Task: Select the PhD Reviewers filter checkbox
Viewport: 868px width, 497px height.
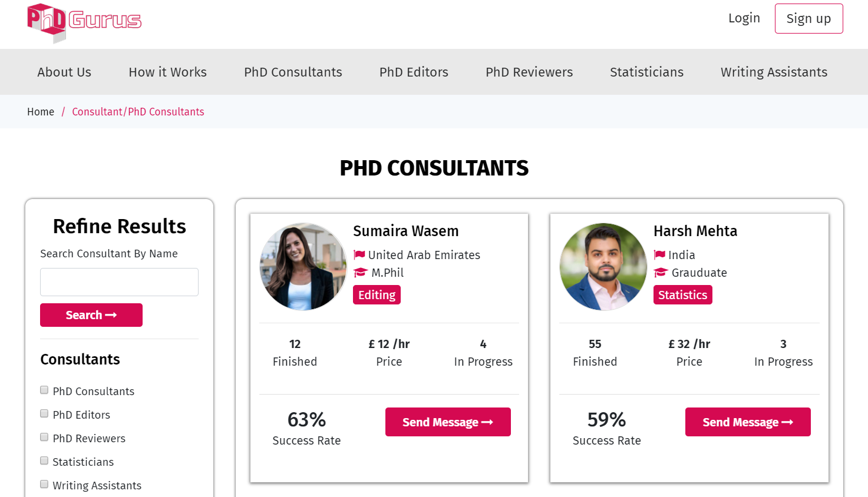Action: click(44, 437)
